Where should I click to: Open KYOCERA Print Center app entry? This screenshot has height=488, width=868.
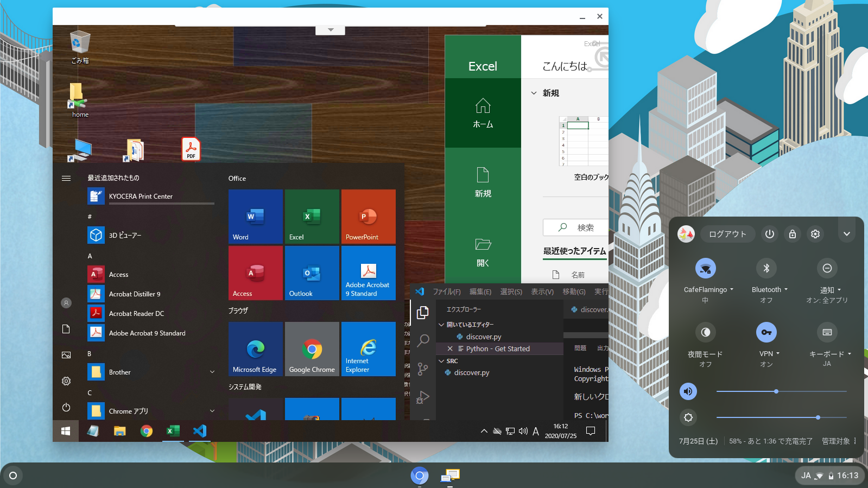point(151,196)
